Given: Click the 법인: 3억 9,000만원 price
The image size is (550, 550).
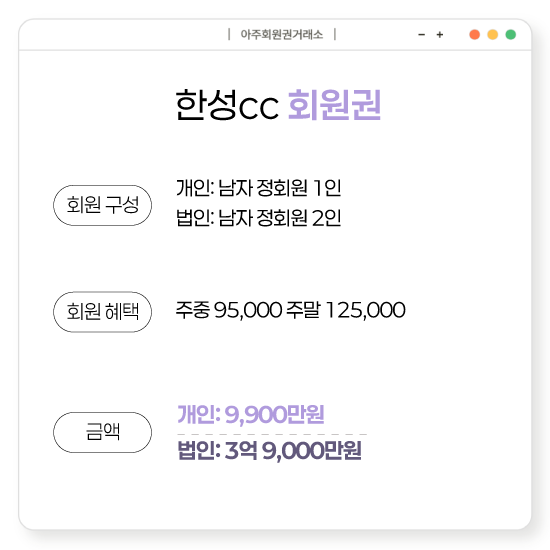Looking at the screenshot, I should [269, 450].
